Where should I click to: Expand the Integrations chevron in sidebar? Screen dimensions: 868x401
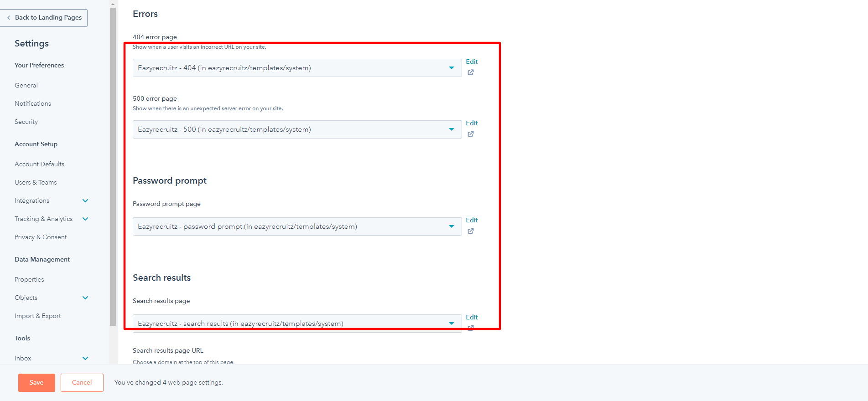(x=85, y=200)
